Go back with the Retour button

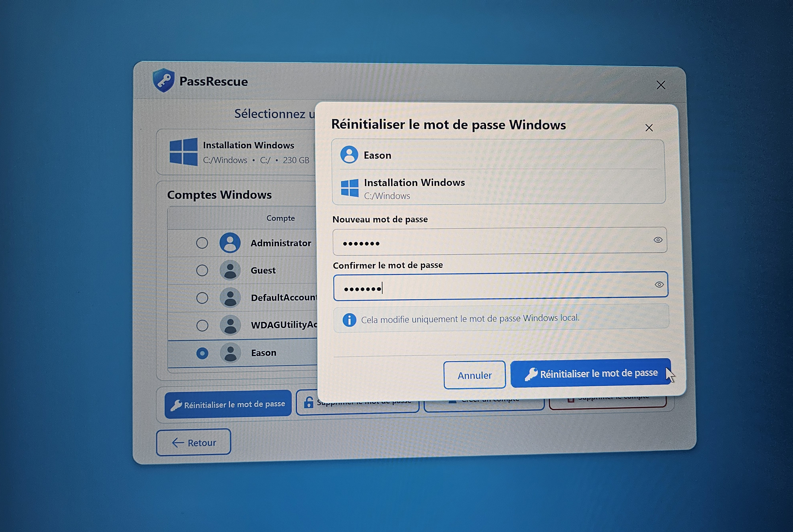pos(194,442)
